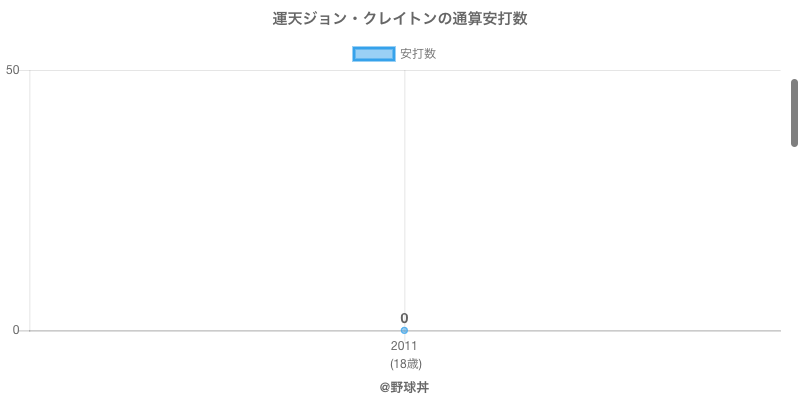Click the 50 y-axis tick label

click(13, 70)
